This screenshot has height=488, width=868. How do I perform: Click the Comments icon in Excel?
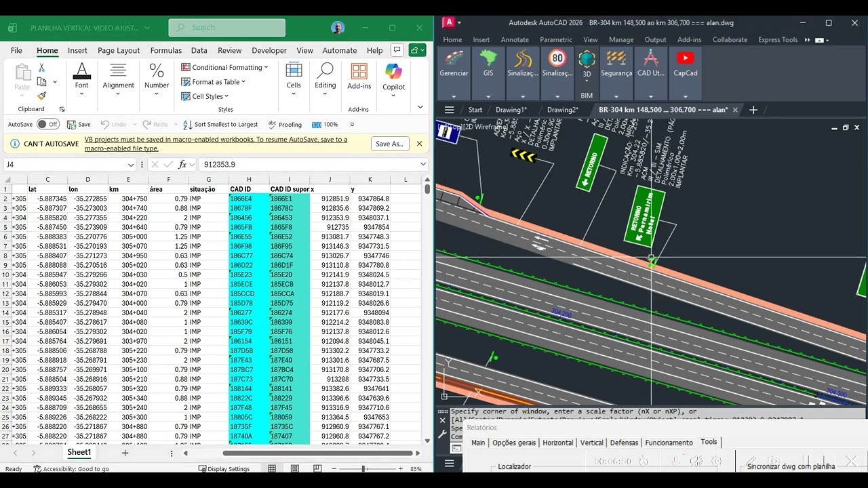[397, 49]
